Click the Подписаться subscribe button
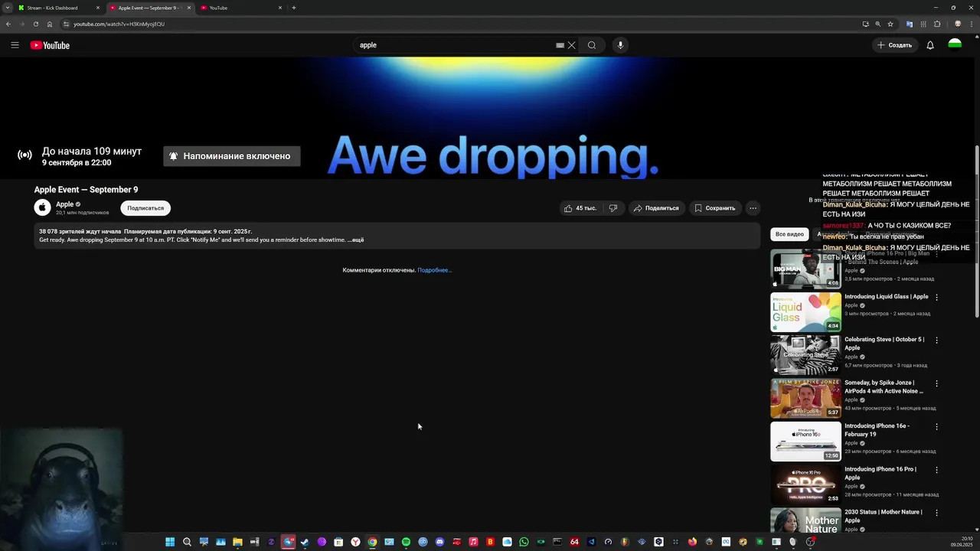The image size is (980, 551). [x=145, y=208]
